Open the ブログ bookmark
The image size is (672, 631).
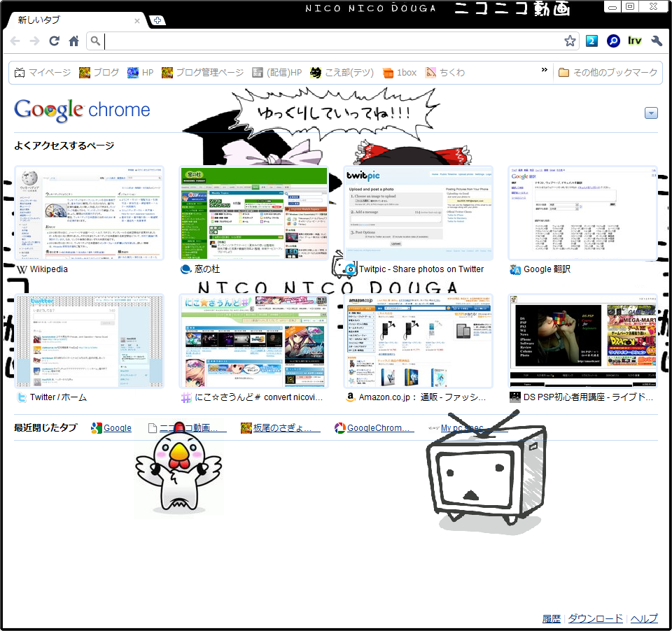pos(99,72)
